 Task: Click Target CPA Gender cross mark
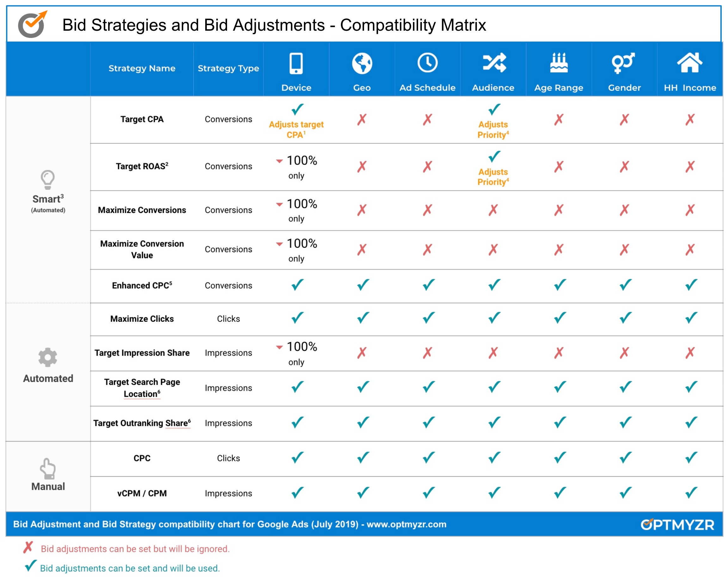point(624,119)
